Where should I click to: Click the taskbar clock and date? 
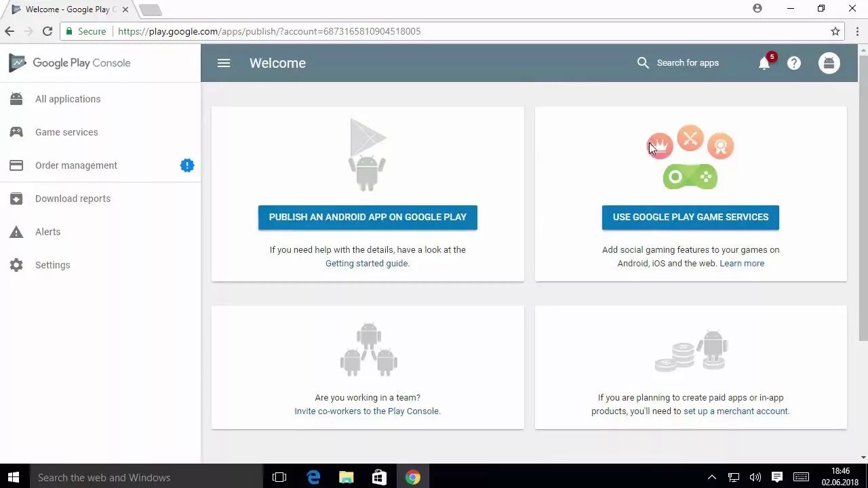(840, 477)
